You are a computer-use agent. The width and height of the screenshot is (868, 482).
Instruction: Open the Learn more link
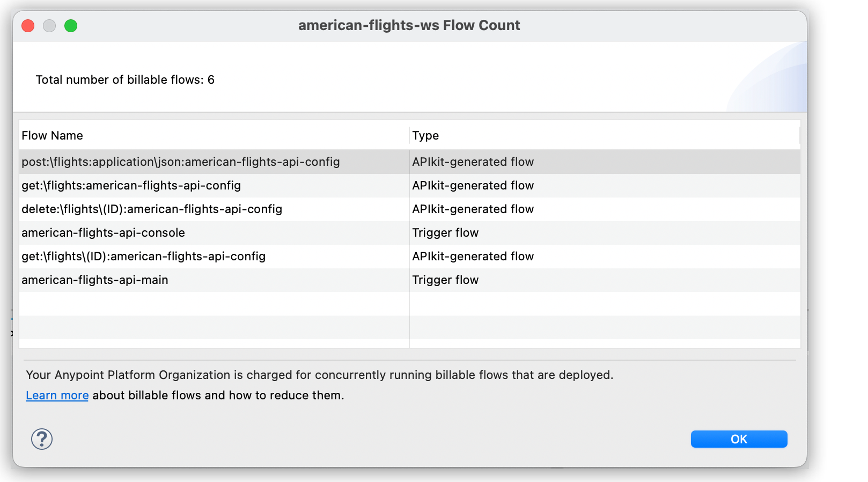tap(57, 395)
